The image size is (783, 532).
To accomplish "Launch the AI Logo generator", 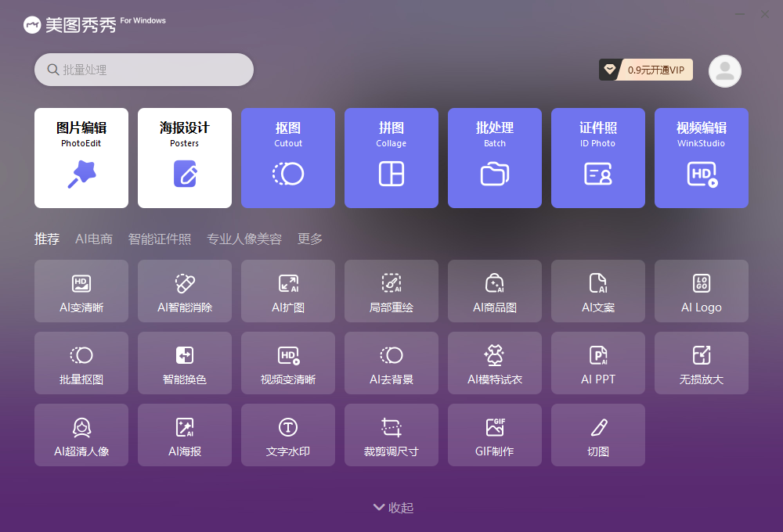I will (x=701, y=290).
